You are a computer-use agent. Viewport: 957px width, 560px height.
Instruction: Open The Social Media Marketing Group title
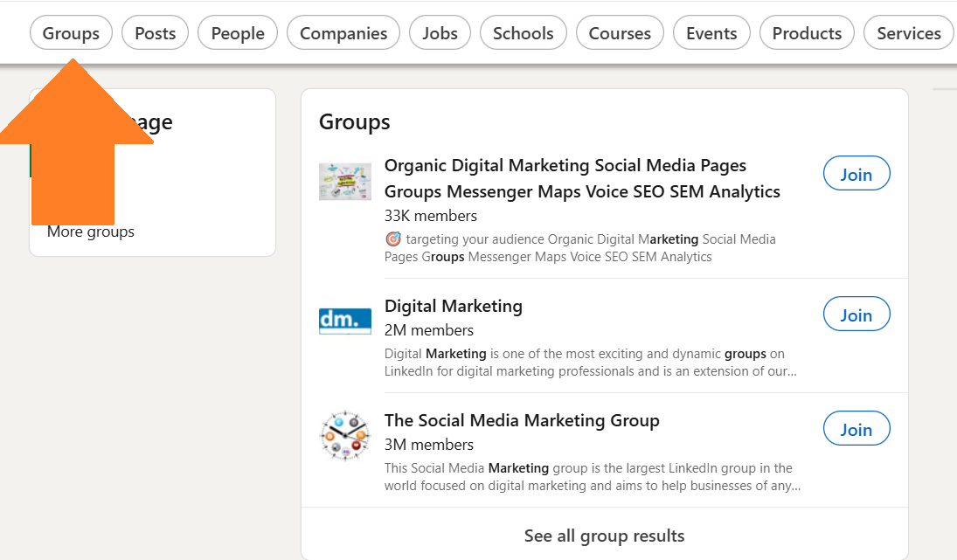pos(522,420)
